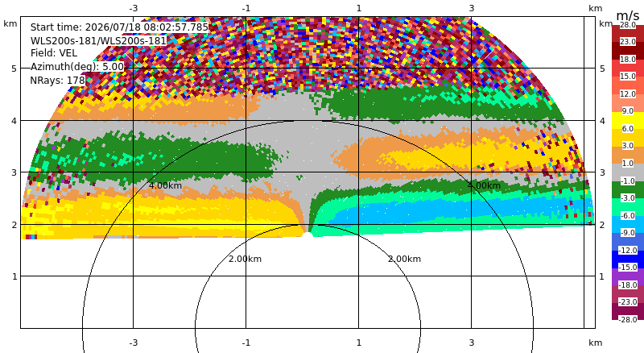644x353 pixels.
Task: Select the left 4.00km range ring label
Action: 165,185
